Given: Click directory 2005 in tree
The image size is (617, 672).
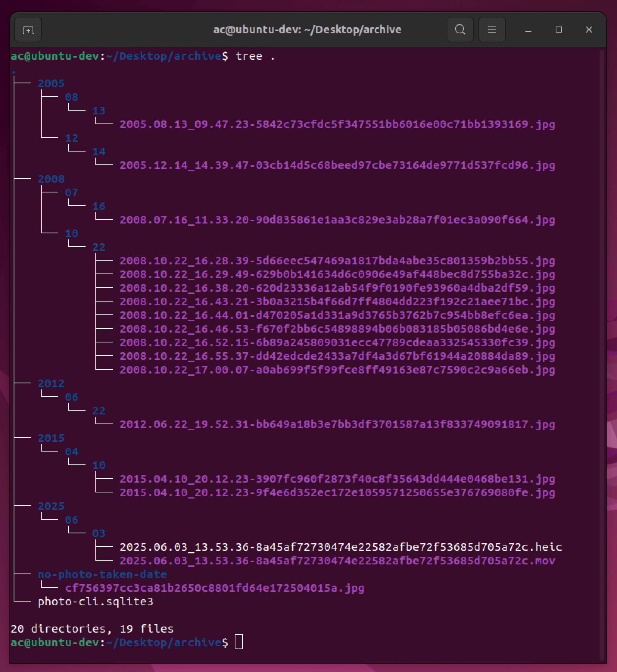Looking at the screenshot, I should 51,83.
